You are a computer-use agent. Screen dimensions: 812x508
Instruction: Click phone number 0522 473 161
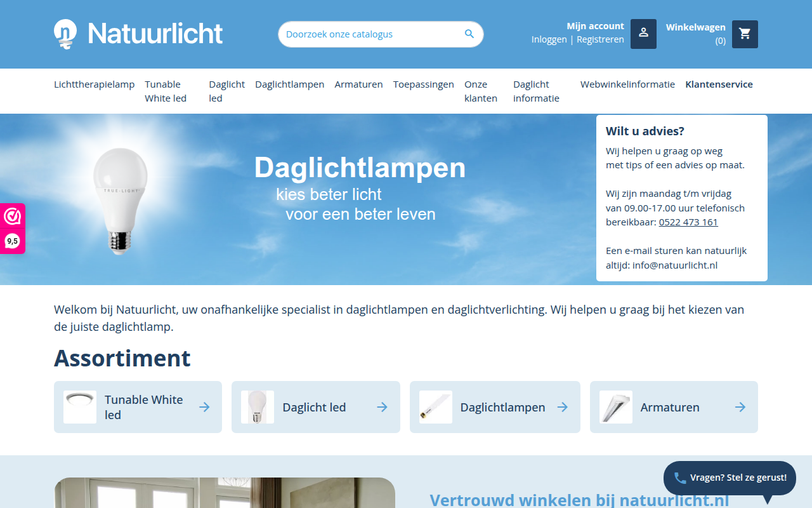tap(688, 222)
